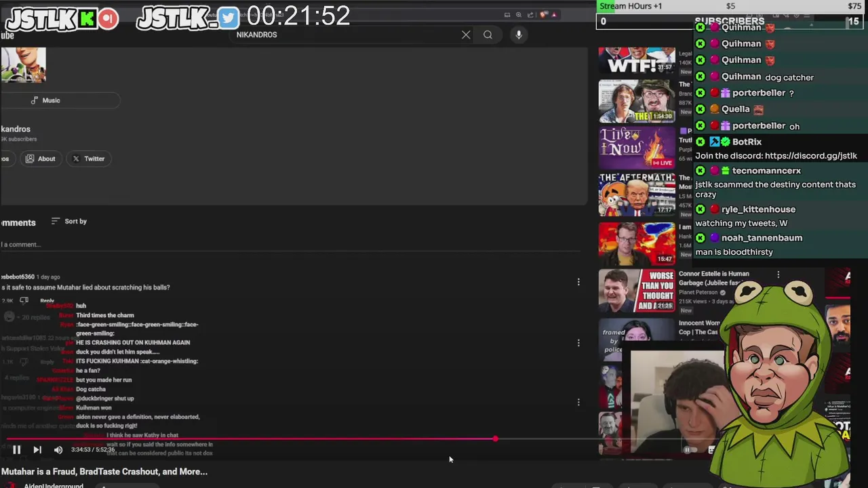This screenshot has height=488, width=868.
Task: Open 'Connor Estelle is Human Garbage' video title
Action: (x=714, y=278)
